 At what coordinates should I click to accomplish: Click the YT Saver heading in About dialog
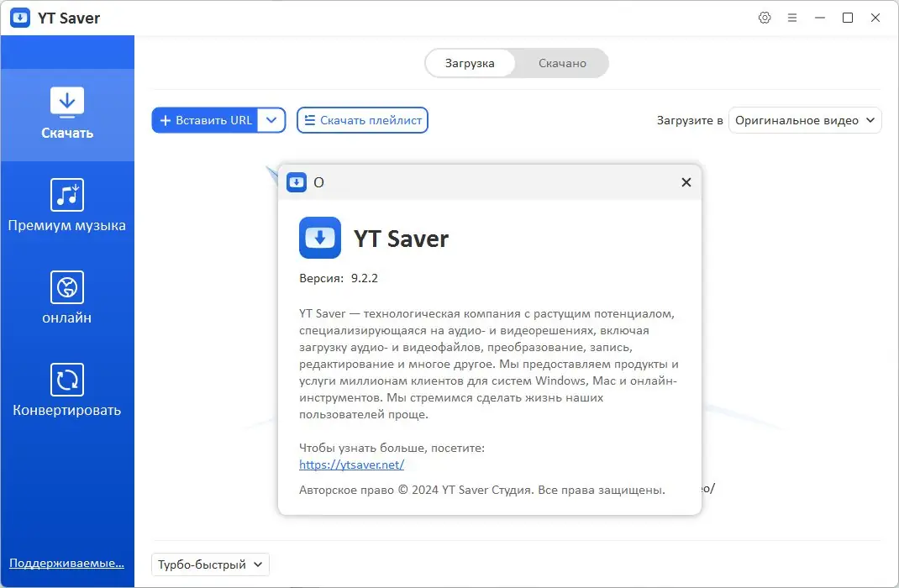(401, 239)
